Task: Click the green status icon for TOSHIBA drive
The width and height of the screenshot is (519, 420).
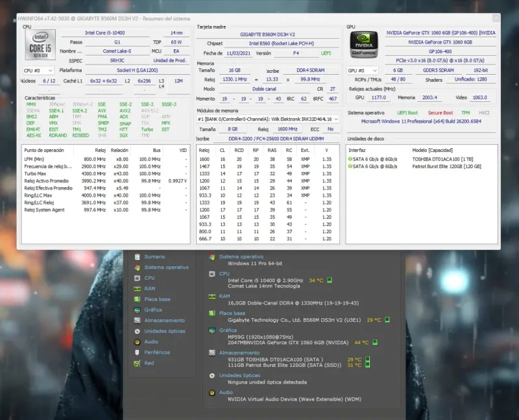Action: click(350, 159)
